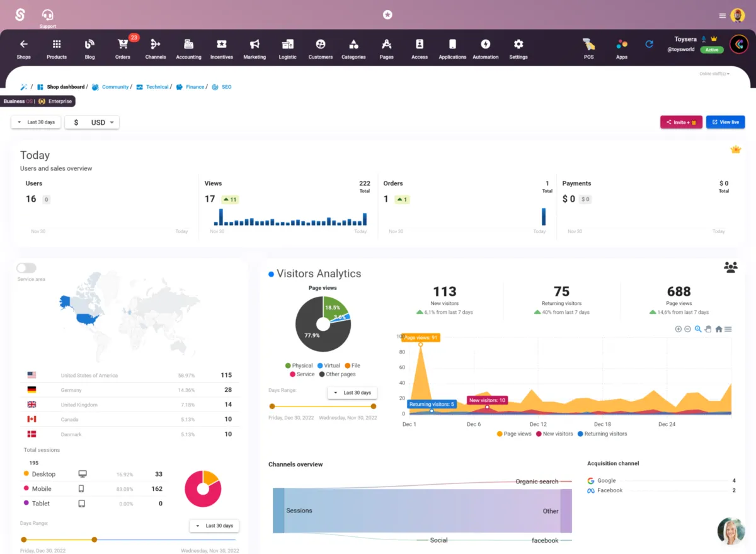The image size is (756, 554).
Task: Click the Invite button
Action: (681, 122)
